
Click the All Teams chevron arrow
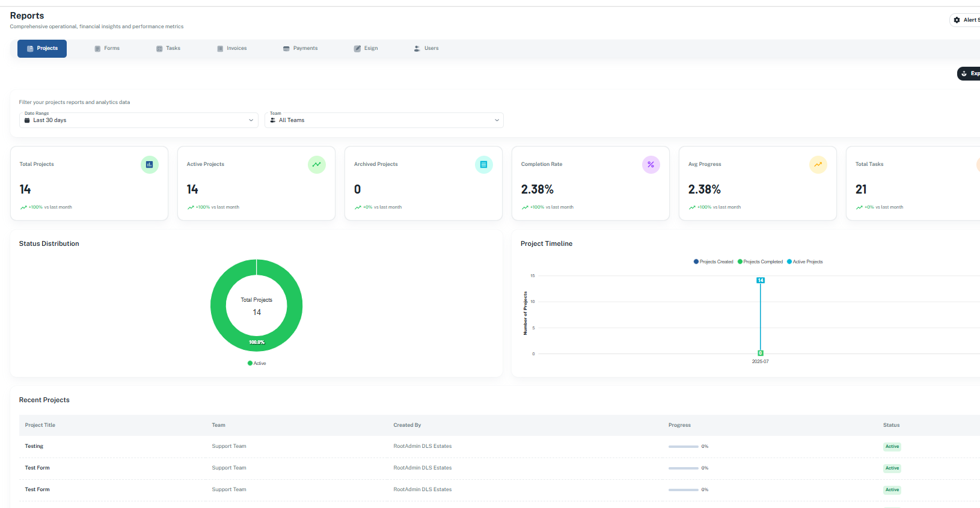(x=497, y=120)
